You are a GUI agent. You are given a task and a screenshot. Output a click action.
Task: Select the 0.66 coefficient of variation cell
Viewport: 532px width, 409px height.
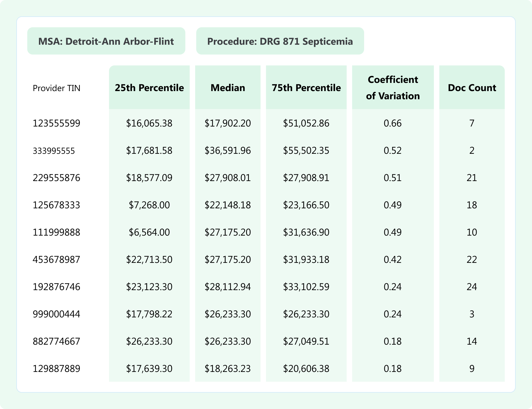[392, 123]
